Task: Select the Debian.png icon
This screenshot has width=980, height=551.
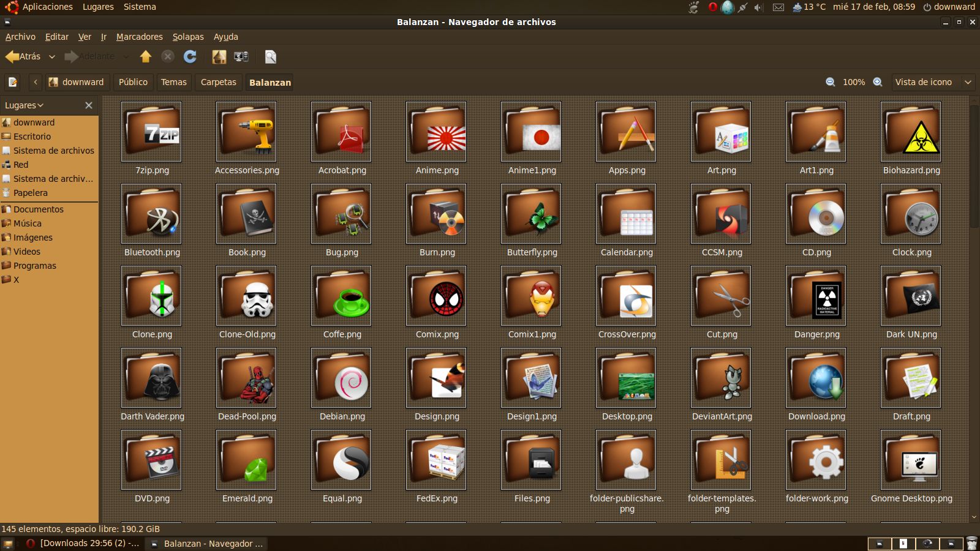Action: pyautogui.click(x=341, y=378)
